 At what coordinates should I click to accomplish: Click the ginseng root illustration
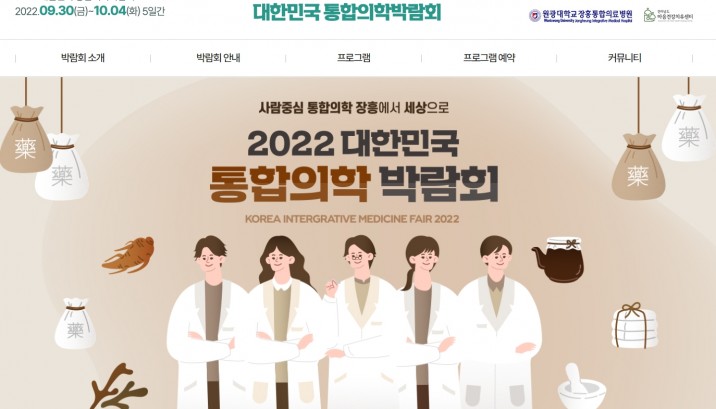(128, 255)
